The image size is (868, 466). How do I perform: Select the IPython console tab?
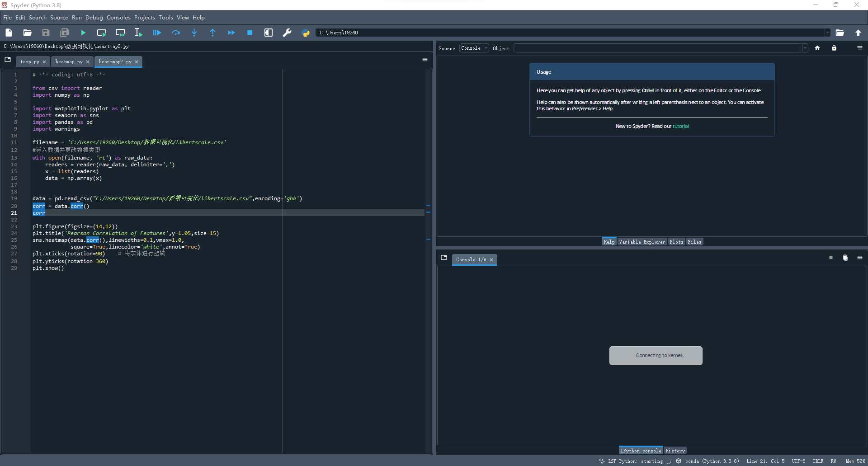641,451
